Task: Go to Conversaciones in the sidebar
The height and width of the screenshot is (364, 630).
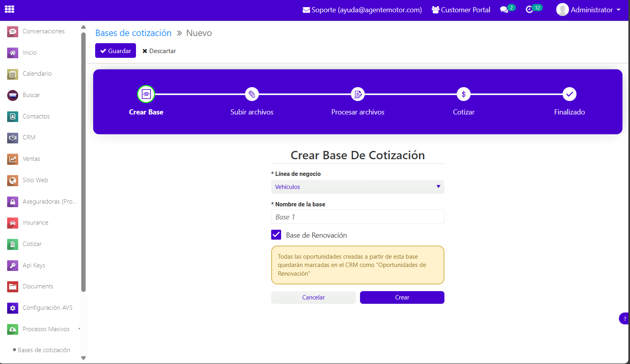Action: tap(43, 31)
